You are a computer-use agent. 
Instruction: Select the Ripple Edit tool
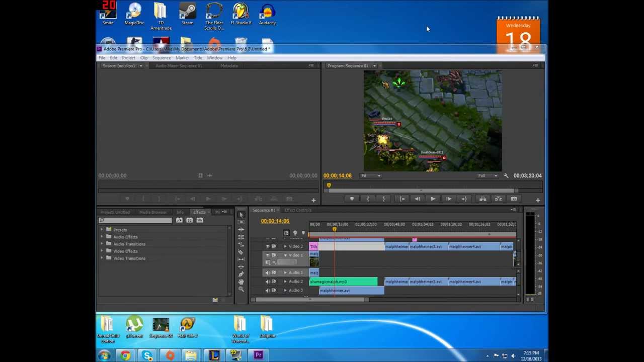[x=241, y=229]
